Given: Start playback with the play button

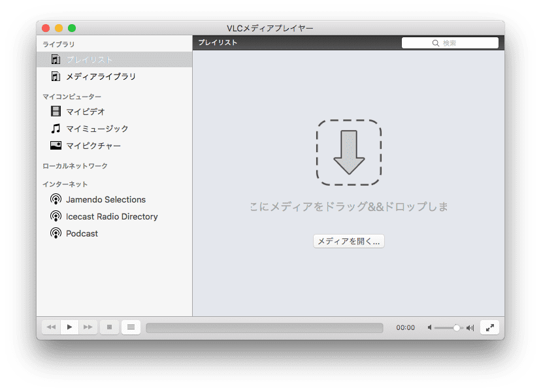Looking at the screenshot, I should (x=69, y=327).
